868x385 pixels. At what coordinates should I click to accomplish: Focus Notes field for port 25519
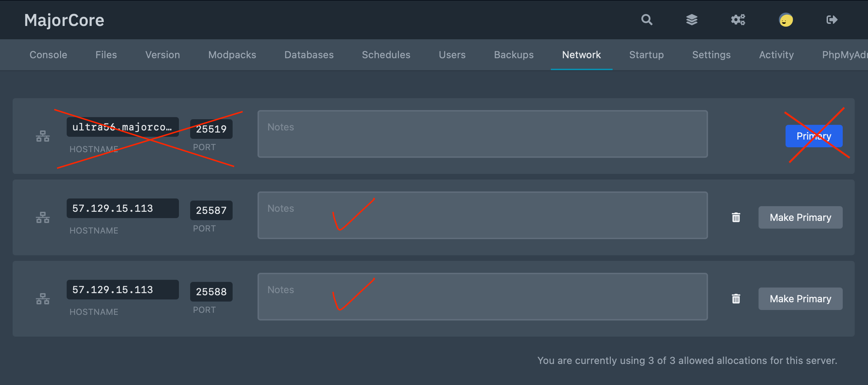pos(482,134)
